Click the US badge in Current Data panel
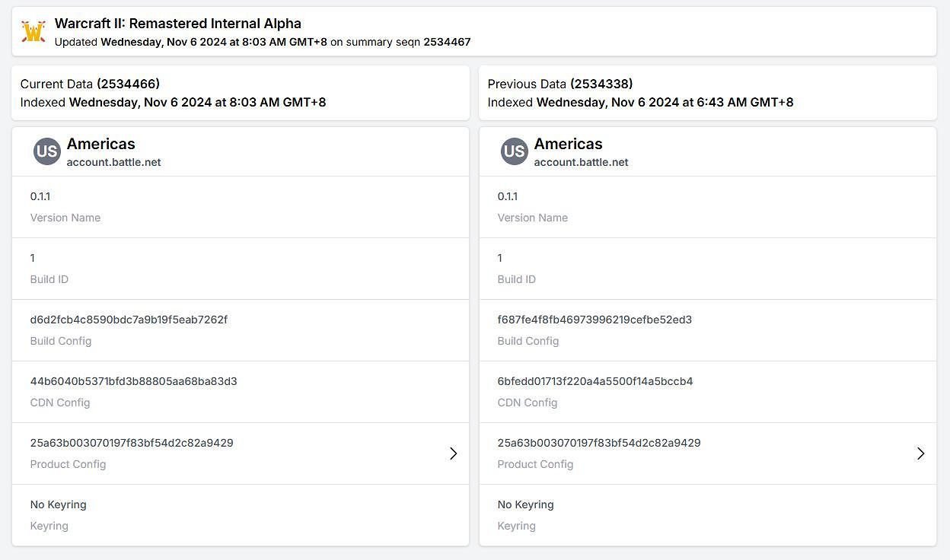Viewport: 950px width, 560px height. click(46, 151)
